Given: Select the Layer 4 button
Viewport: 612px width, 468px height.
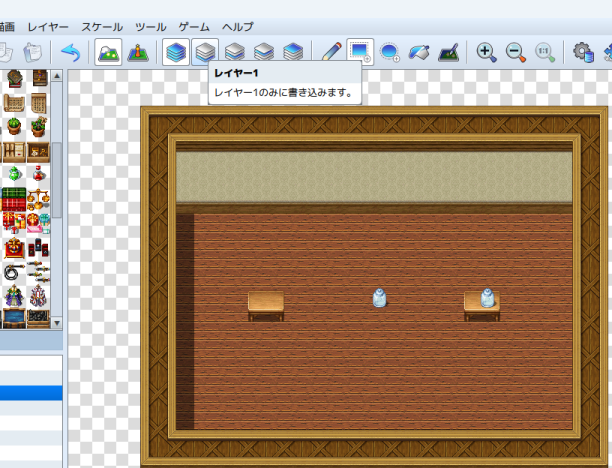Looking at the screenshot, I should click(293, 52).
